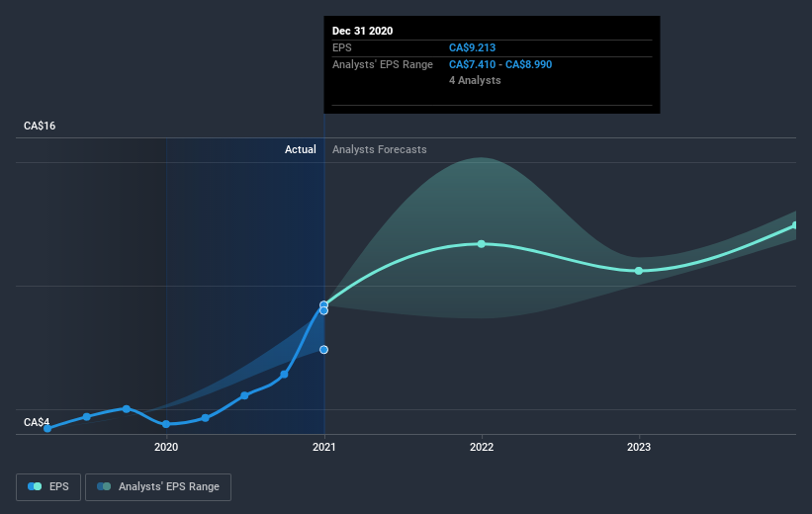Screen dimensions: 812x514
Task: Click the 2022 x-axis label
Action: [482, 447]
